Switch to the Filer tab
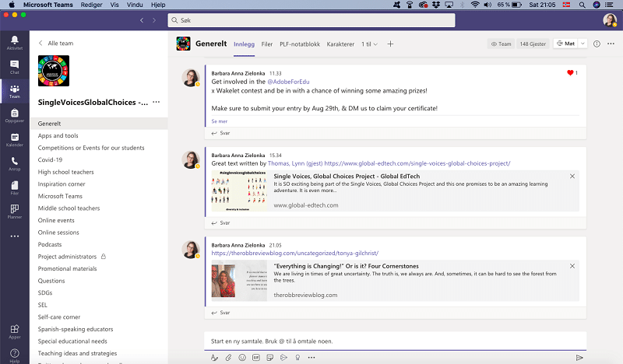The image size is (623, 364). click(267, 44)
